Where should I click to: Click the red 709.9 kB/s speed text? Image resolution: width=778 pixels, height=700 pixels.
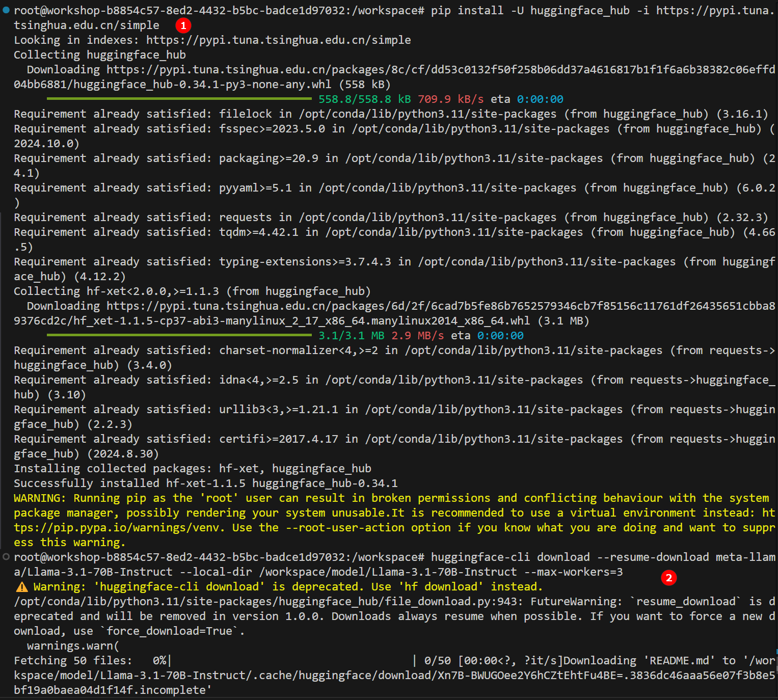coord(450,99)
